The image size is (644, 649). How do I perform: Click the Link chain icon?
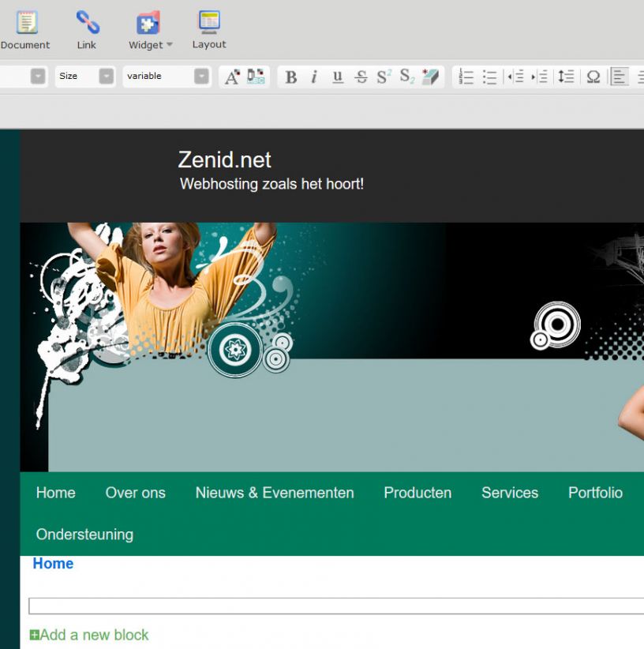pos(88,22)
